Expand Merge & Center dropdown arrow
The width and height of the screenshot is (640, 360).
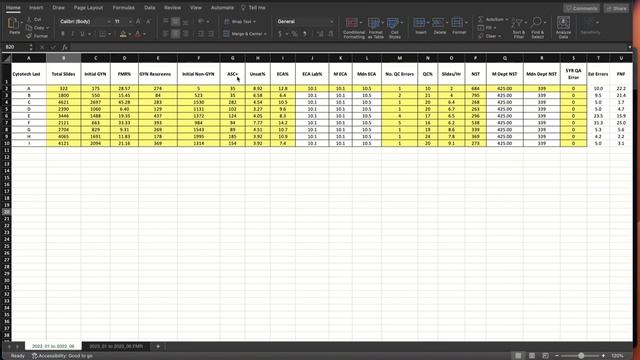pos(265,34)
